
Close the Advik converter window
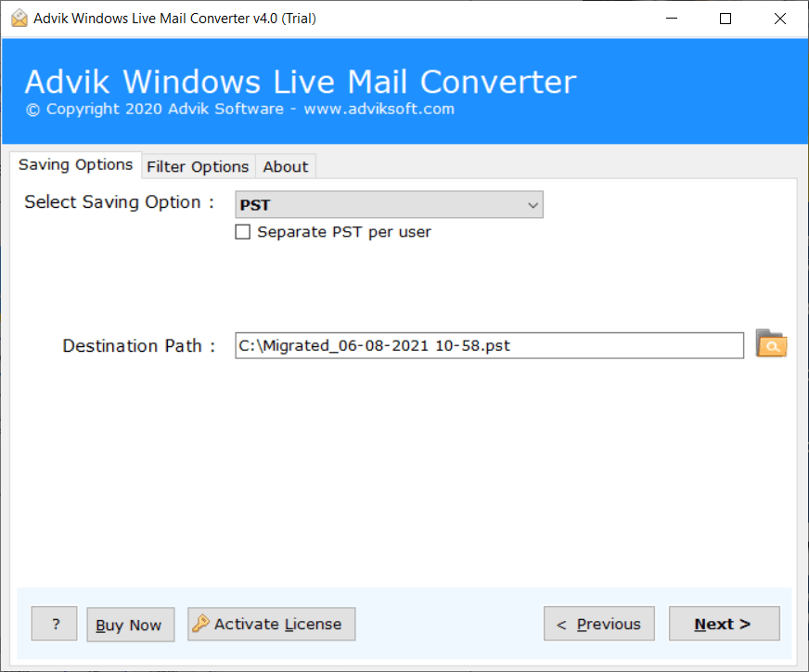780,19
